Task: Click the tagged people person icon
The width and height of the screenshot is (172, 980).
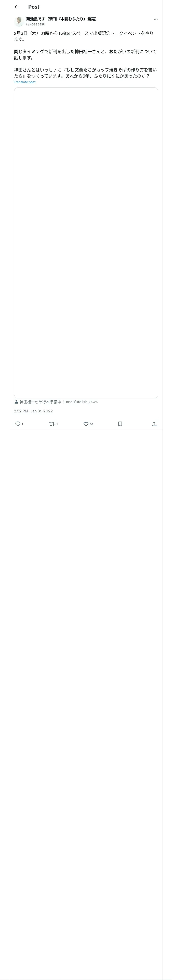Action: point(16,402)
